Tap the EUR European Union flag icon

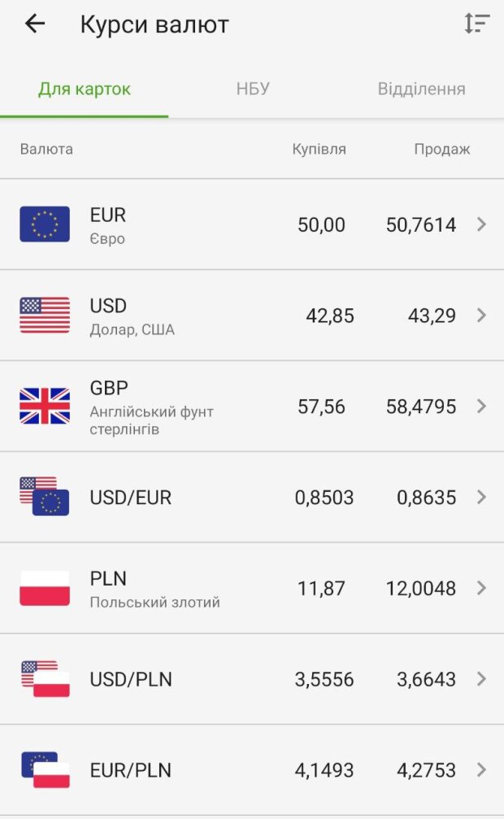[45, 224]
